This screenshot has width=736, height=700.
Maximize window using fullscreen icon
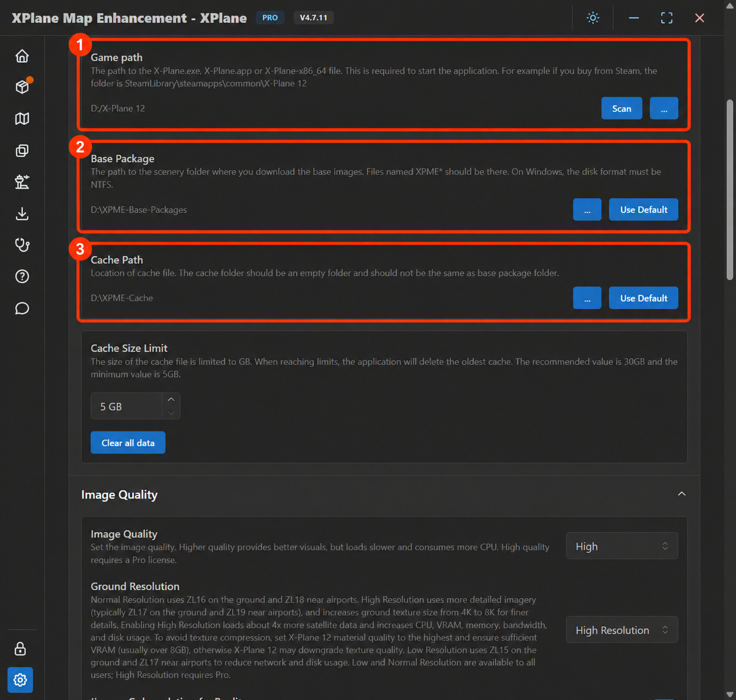click(667, 18)
